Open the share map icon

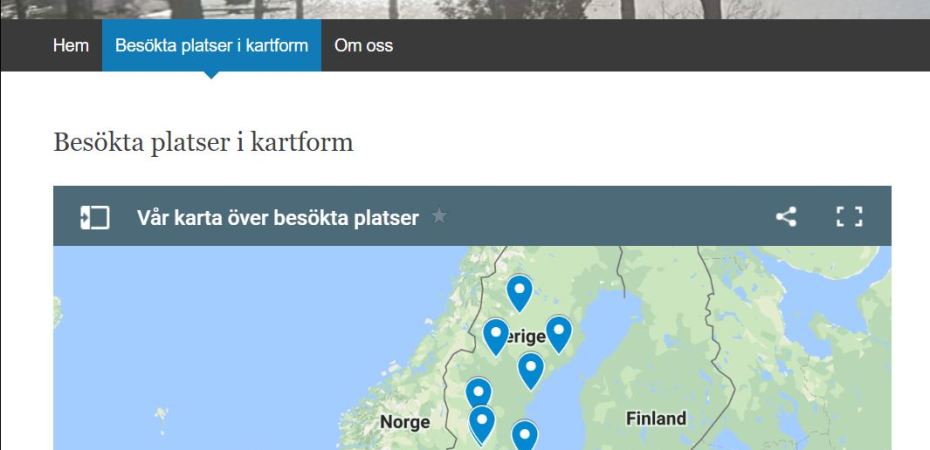786,217
